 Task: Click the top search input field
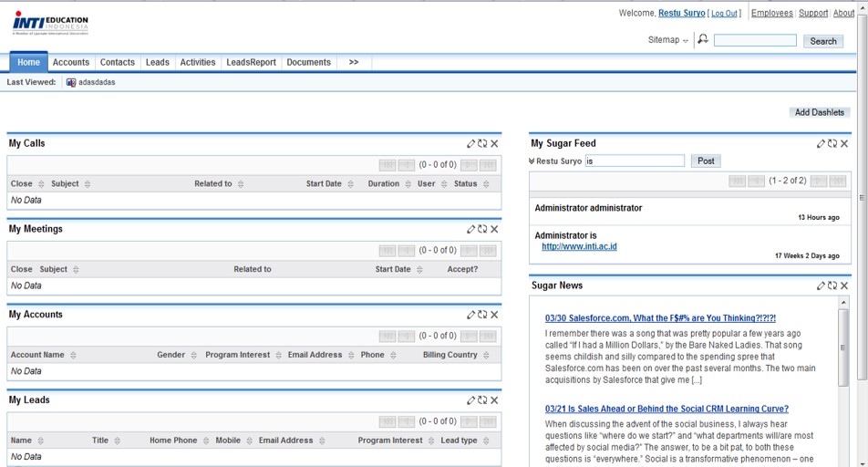[754, 40]
